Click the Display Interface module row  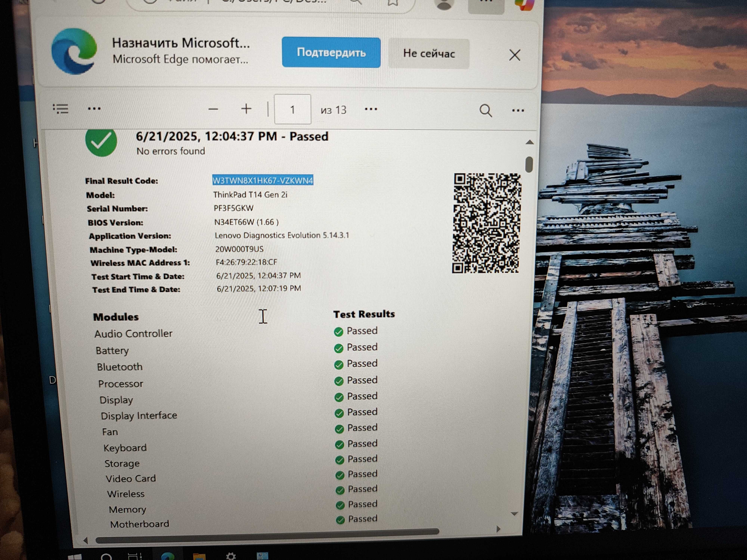(139, 416)
